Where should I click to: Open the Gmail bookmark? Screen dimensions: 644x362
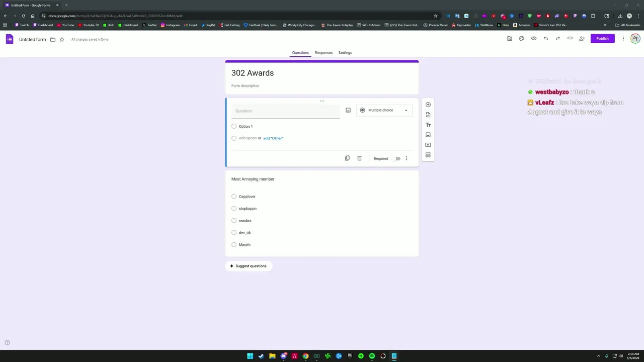coord(190,25)
